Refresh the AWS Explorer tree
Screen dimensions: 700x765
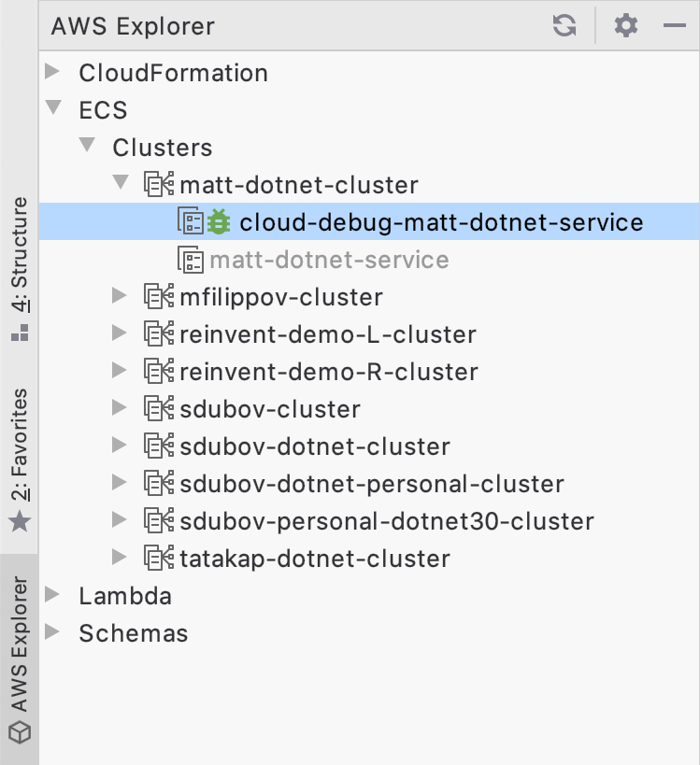point(564,25)
